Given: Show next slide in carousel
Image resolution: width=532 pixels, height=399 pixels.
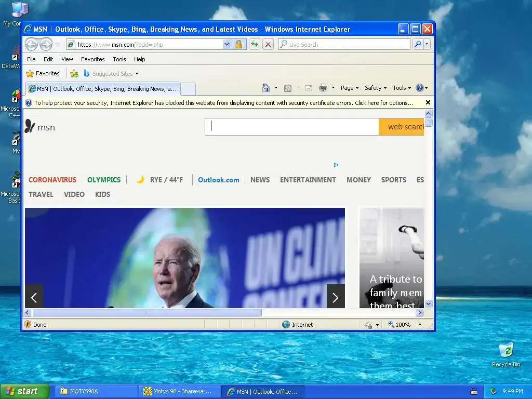Looking at the screenshot, I should (x=336, y=297).
